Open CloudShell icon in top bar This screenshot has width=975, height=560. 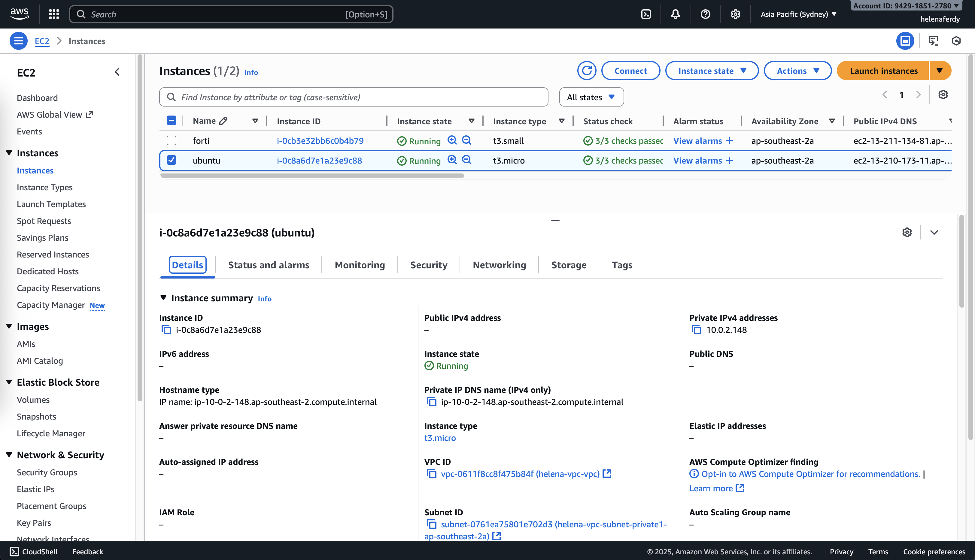pos(646,14)
